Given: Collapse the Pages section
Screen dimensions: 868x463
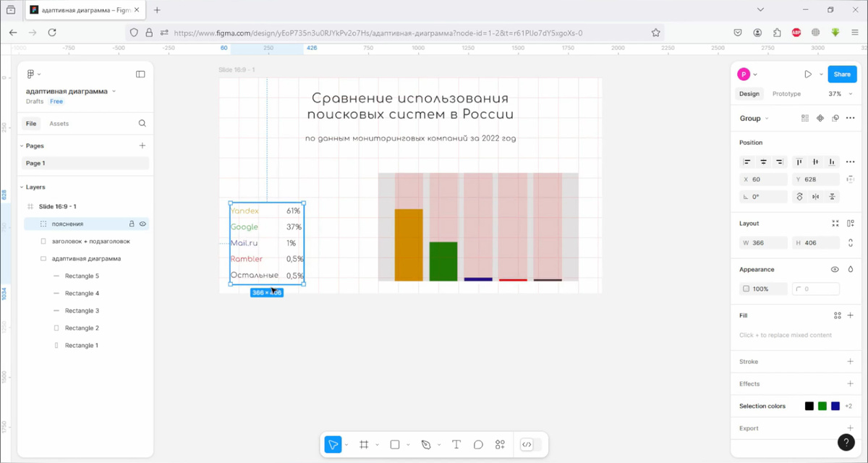Looking at the screenshot, I should click(21, 145).
